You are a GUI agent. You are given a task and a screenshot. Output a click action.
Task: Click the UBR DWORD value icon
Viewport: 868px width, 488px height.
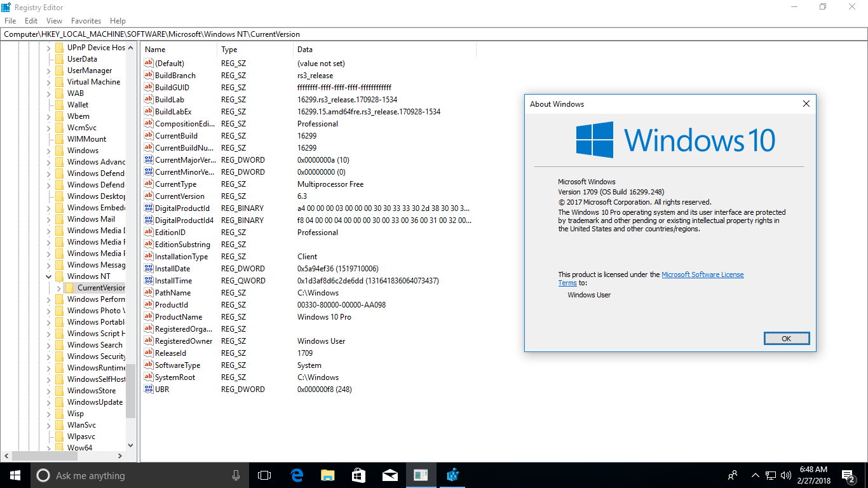149,390
